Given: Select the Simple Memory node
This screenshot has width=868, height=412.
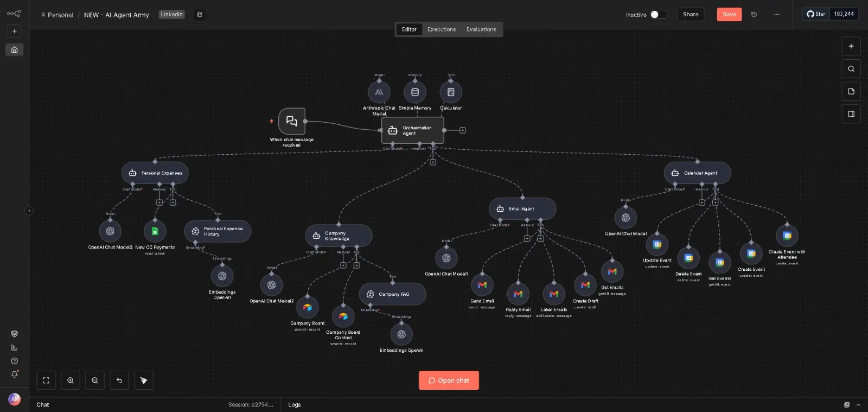Looking at the screenshot, I should coord(415,92).
